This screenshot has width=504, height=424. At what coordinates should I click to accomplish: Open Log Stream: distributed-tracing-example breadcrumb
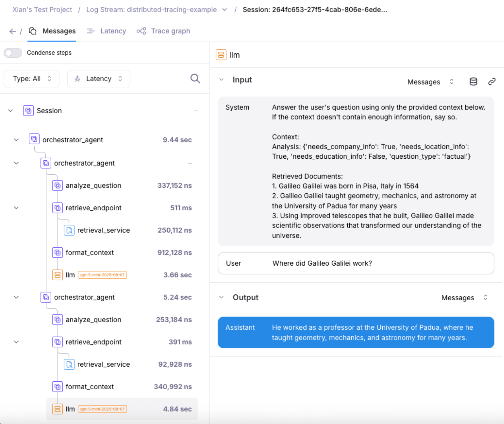pyautogui.click(x=152, y=10)
